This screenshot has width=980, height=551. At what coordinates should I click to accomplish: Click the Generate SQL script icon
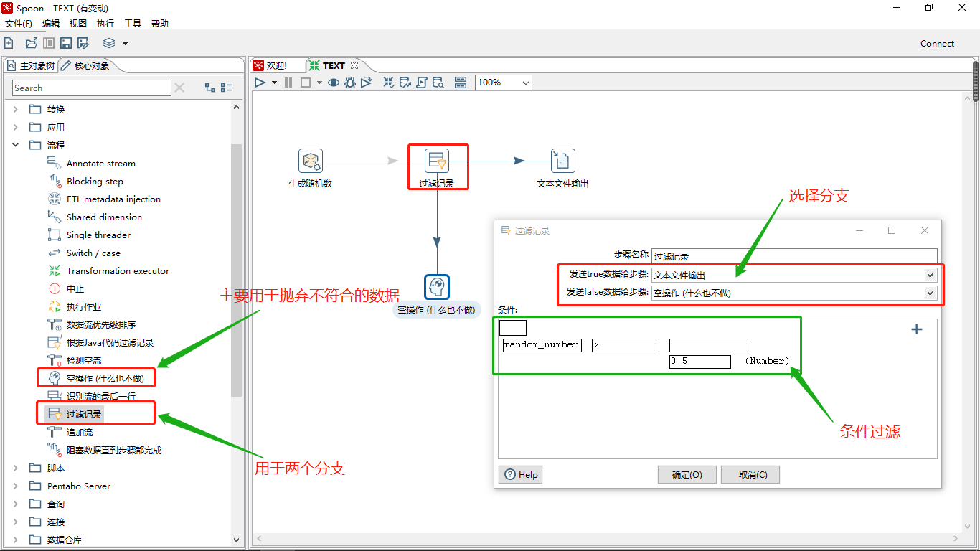421,83
